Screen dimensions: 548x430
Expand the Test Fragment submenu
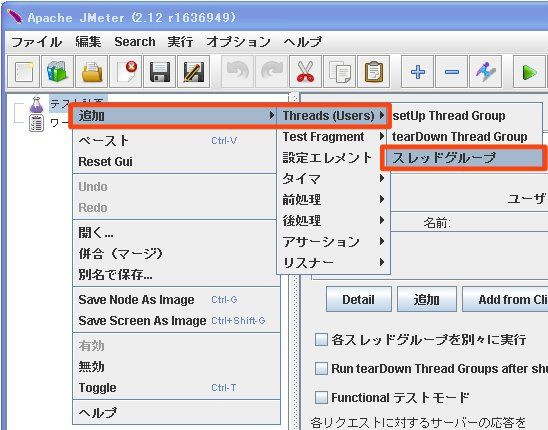click(333, 137)
